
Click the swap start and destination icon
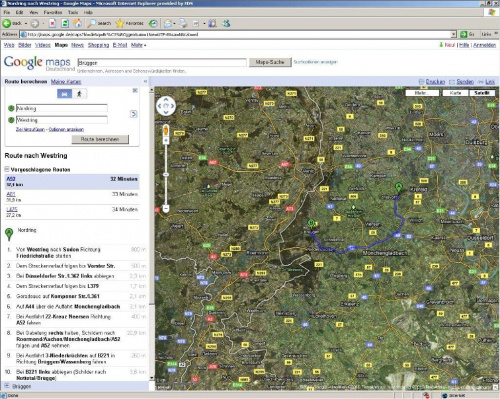(x=133, y=114)
